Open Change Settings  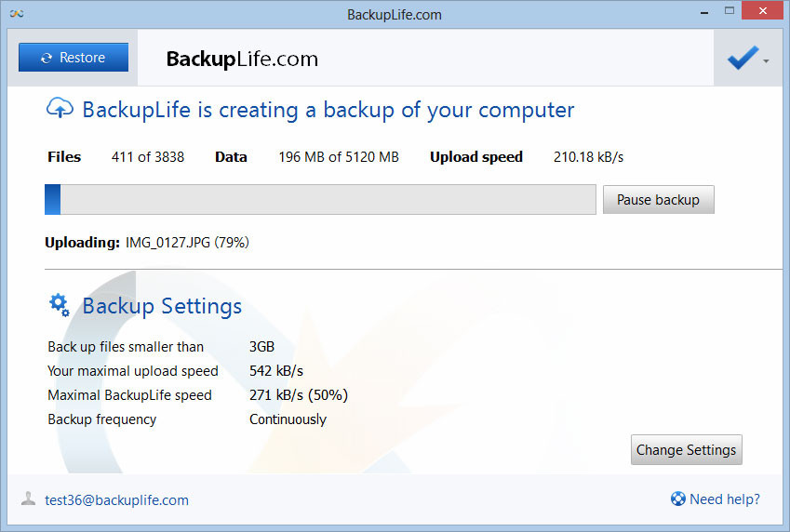(686, 450)
